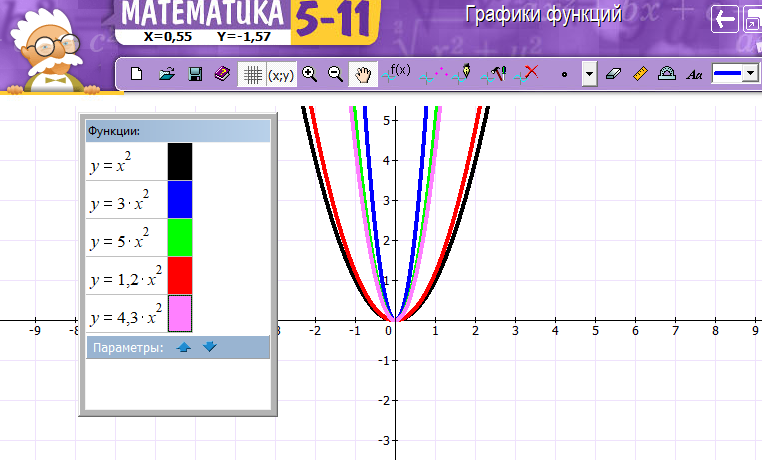Create a new blank graph document

(x=138, y=74)
